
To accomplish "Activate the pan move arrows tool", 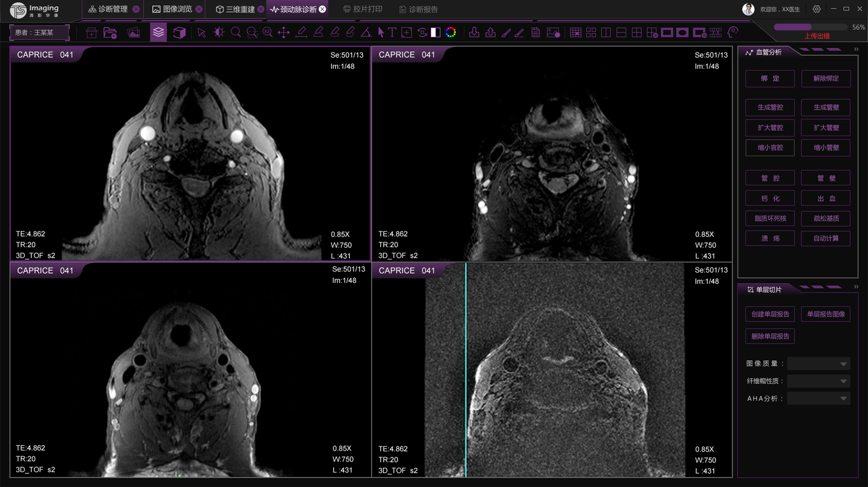I will (x=283, y=32).
